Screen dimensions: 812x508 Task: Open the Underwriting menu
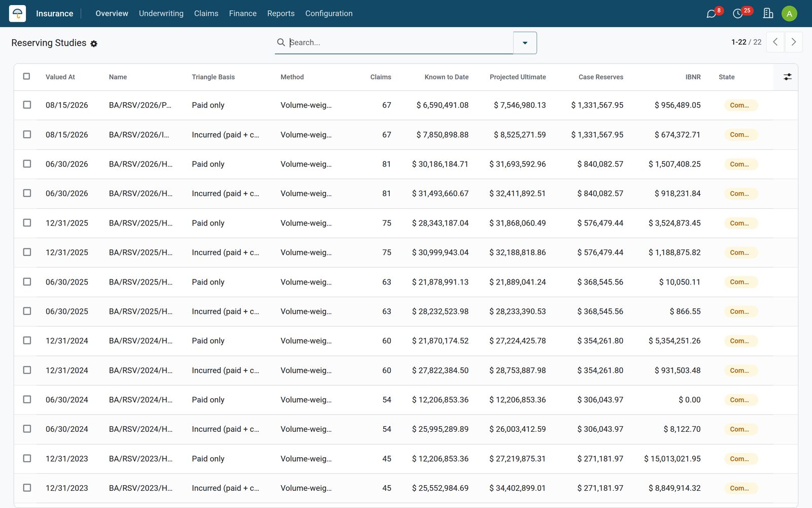point(161,13)
